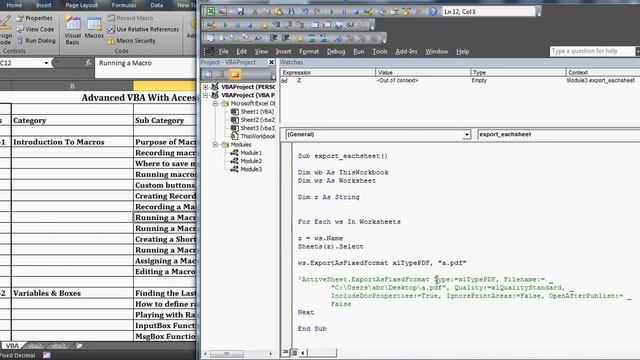Click the Outdent icon in Edit toolbar
This screenshot has width=640, height=360.
pos(286,38)
